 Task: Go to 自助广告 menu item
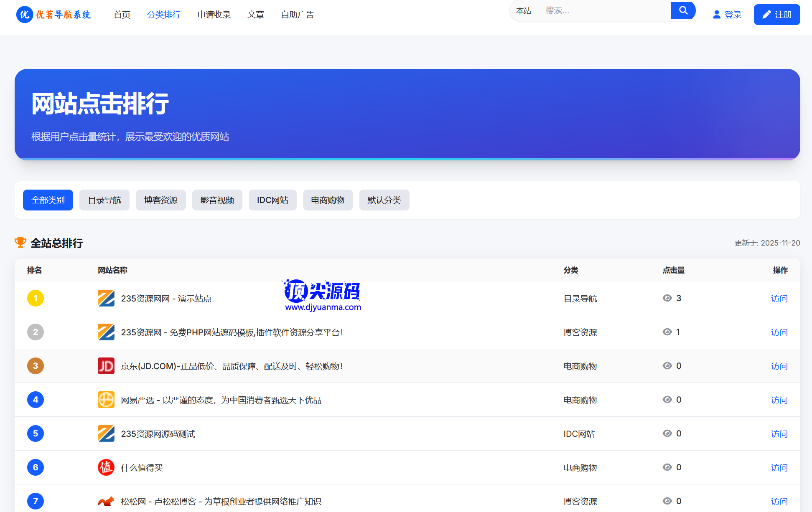[297, 15]
